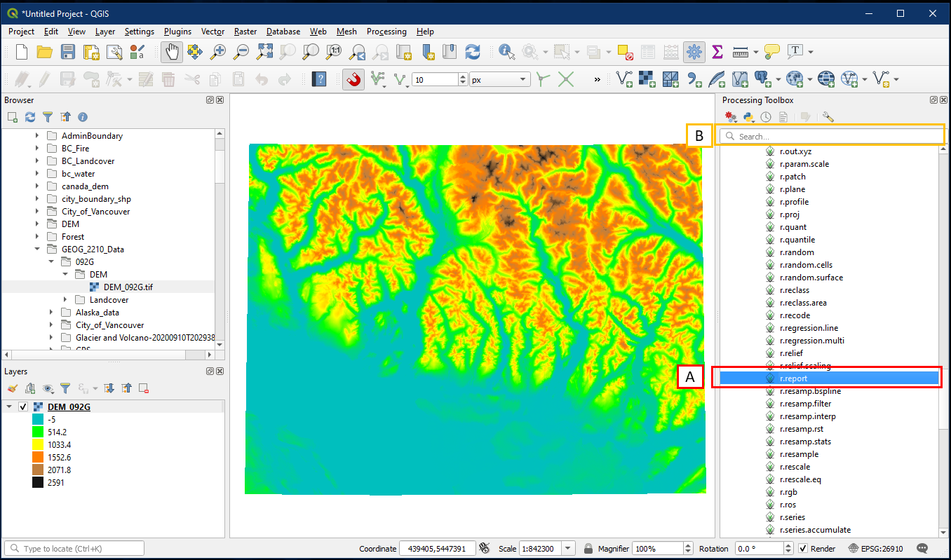This screenshot has width=951, height=560.
Task: Click the Zoom In magnifier tool
Action: click(x=219, y=52)
